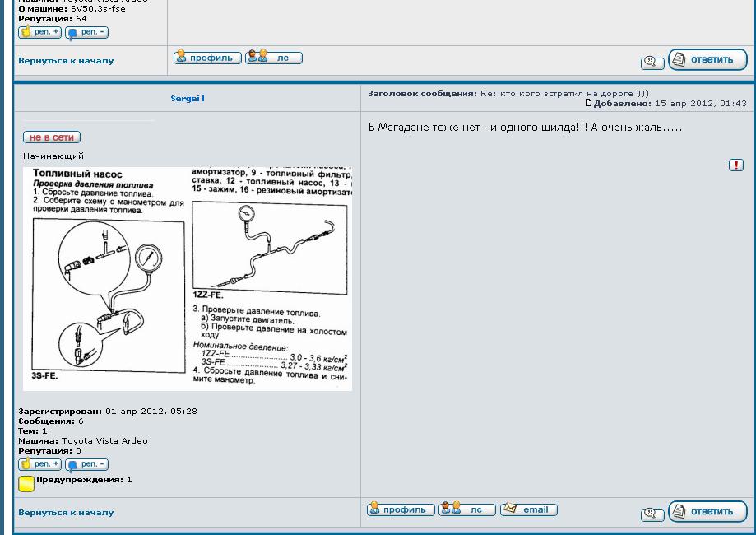Click 'Вернуться к началу' below the SV50 owner's info
Image resolution: width=756 pixels, height=535 pixels.
pyautogui.click(x=66, y=60)
